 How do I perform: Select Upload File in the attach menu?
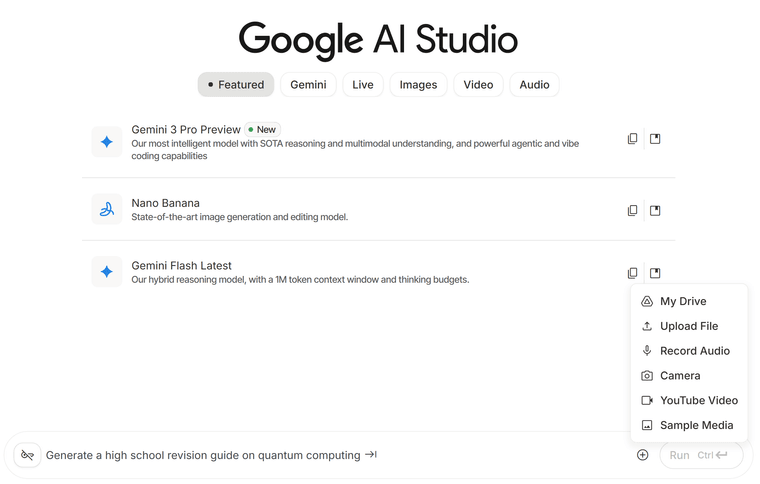coord(688,326)
